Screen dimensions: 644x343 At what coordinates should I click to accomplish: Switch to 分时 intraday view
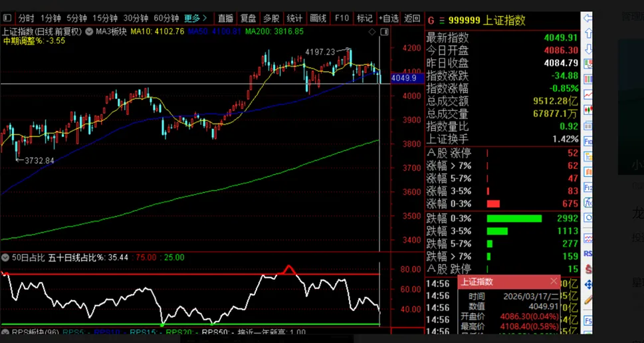(26, 18)
